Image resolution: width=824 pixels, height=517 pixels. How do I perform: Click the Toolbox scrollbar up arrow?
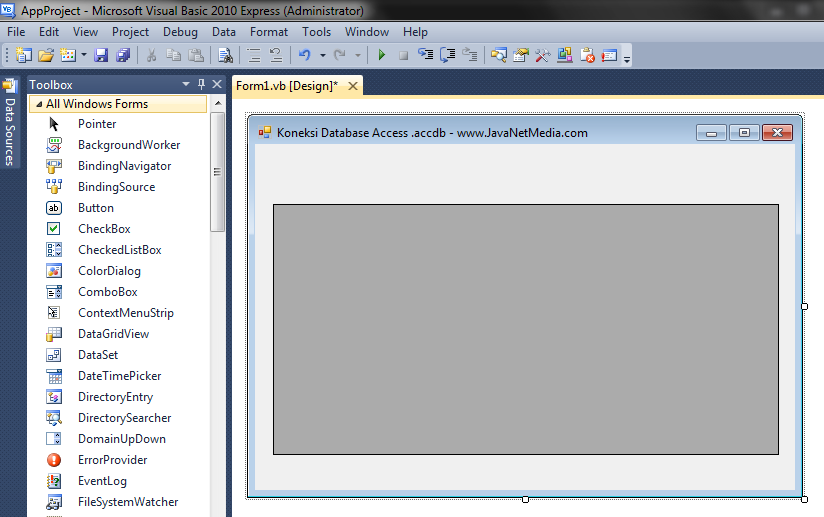[218, 104]
